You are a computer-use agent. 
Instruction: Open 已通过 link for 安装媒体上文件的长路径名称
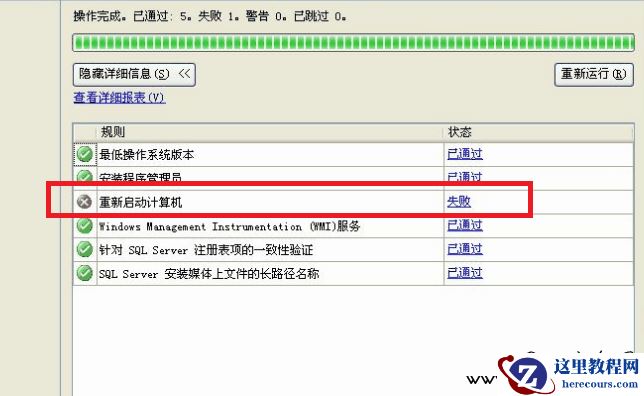(x=465, y=273)
